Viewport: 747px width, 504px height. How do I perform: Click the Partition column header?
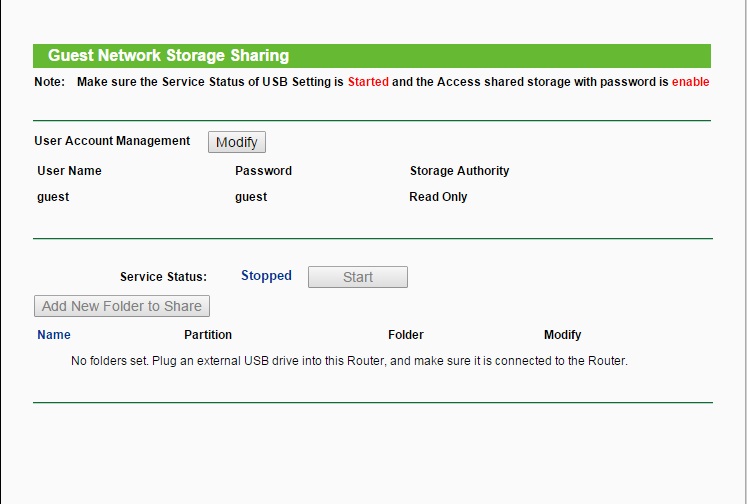pos(208,335)
